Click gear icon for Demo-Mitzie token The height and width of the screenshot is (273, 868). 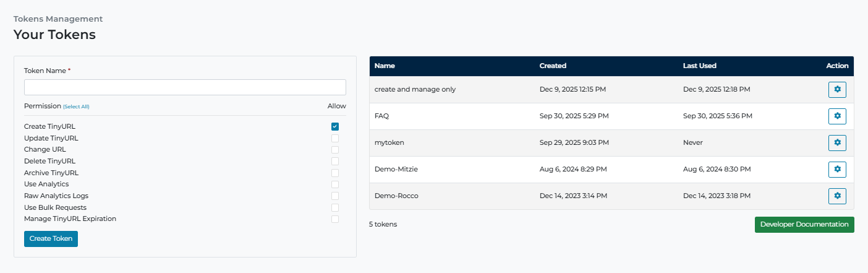[837, 170]
